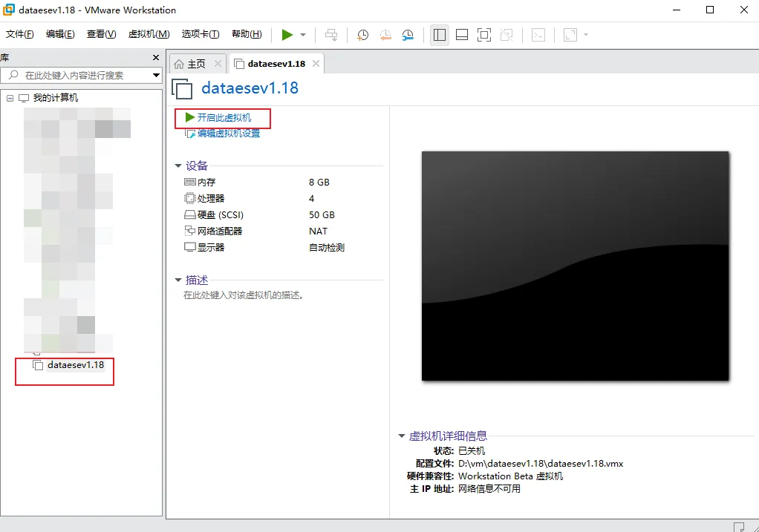Toggle the library sidebar view icon
Image resolution: width=759 pixels, height=532 pixels.
pyautogui.click(x=439, y=35)
